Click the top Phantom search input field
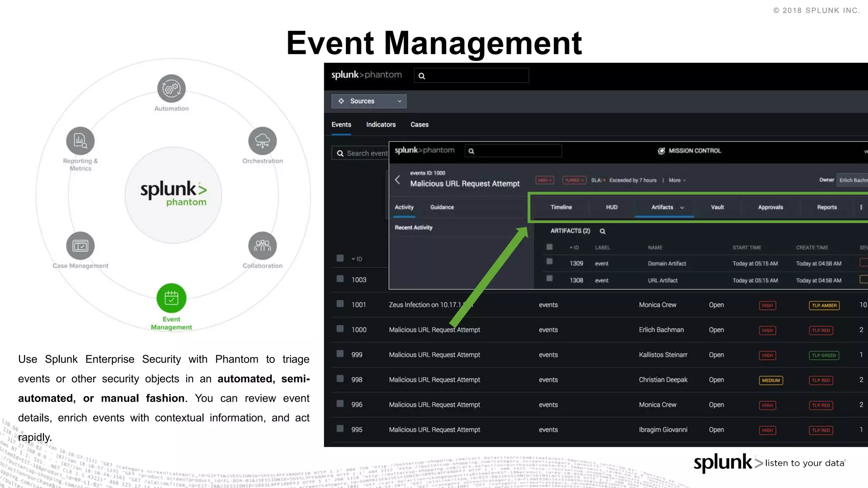 tap(471, 75)
